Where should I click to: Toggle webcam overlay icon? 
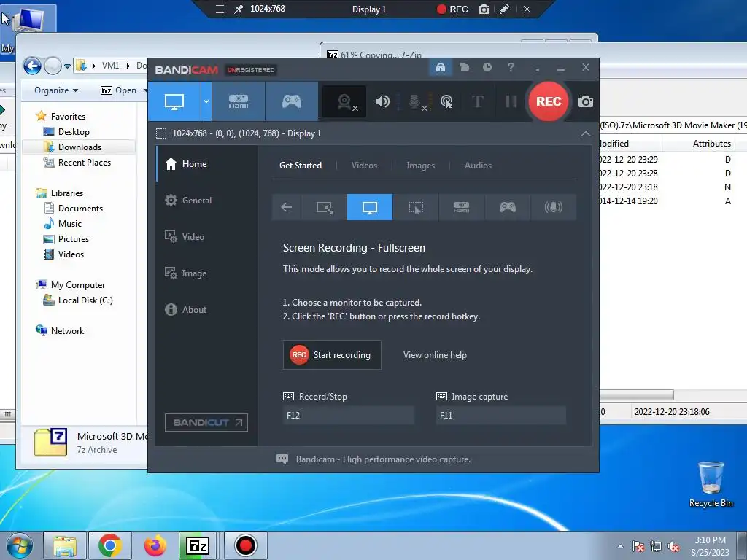coord(345,102)
